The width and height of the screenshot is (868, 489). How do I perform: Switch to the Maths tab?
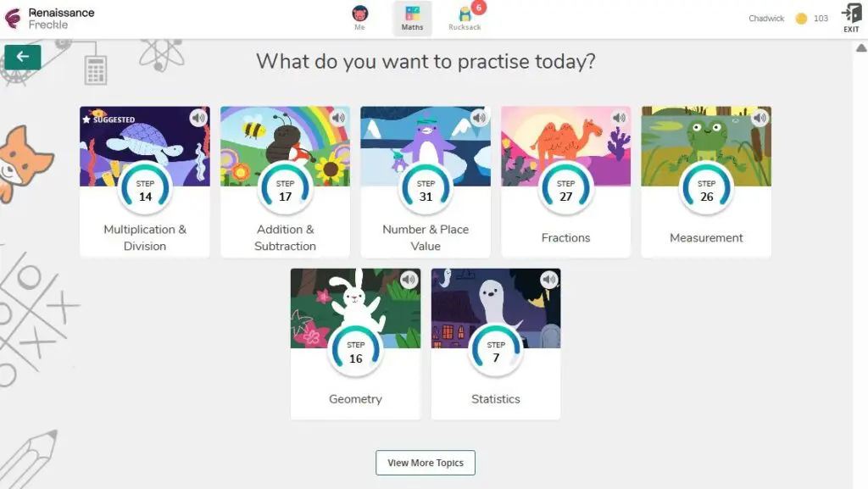click(412, 18)
